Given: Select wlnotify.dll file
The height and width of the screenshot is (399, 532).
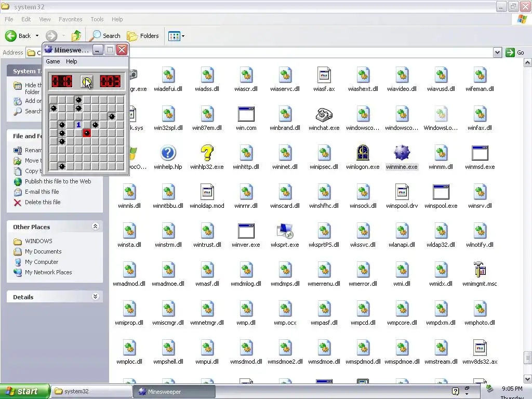Looking at the screenshot, I should point(480,236).
